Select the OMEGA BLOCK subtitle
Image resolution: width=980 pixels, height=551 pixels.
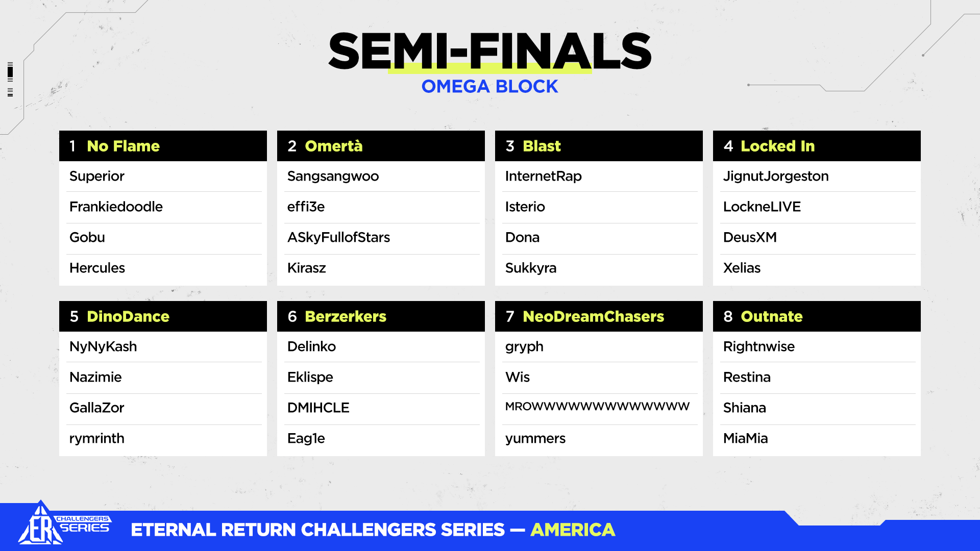point(489,87)
